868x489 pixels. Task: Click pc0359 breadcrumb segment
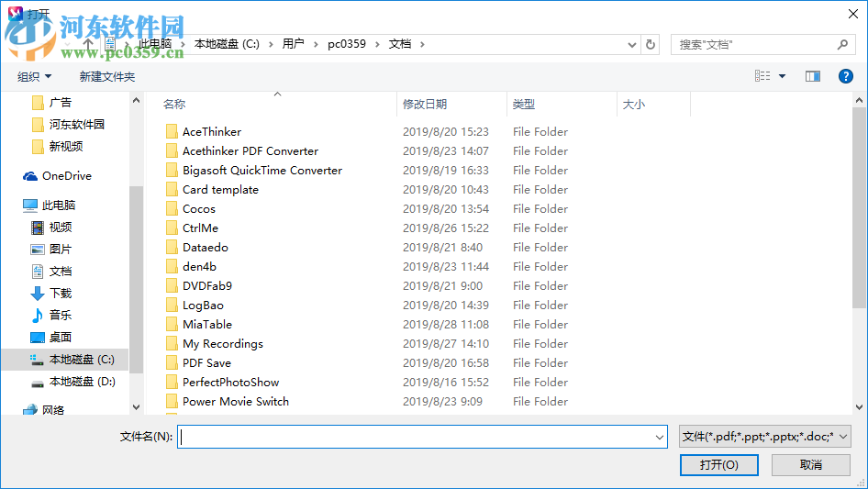point(347,44)
